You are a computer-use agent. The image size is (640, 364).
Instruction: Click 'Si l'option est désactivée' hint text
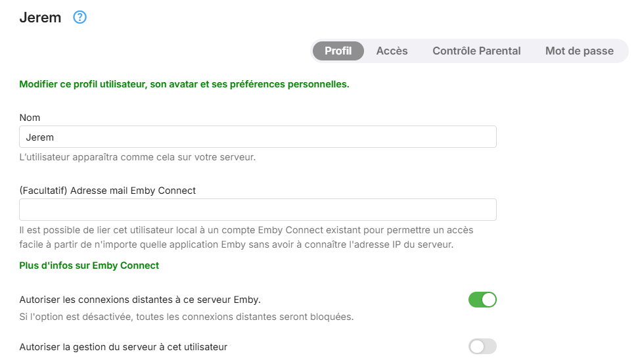tap(187, 317)
